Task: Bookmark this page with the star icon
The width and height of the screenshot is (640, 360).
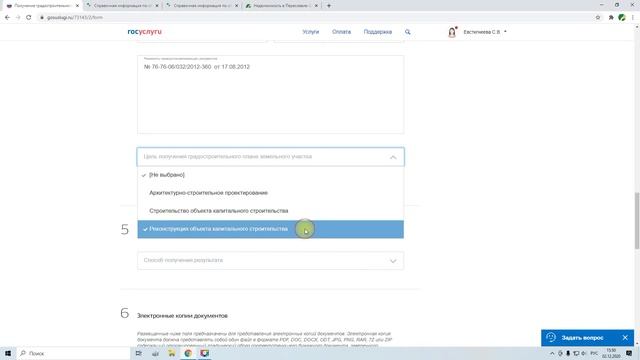Action: point(598,18)
